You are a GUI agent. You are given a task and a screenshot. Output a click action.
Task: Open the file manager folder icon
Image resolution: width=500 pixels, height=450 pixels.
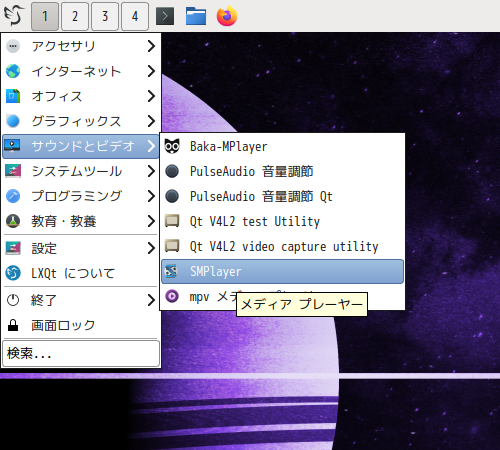[196, 16]
